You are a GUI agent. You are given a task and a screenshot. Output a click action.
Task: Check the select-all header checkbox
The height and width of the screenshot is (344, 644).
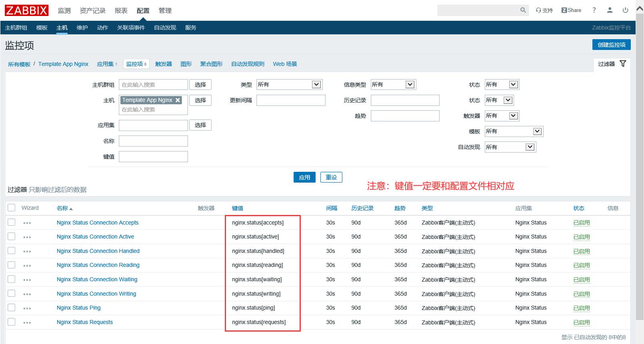coord(12,208)
